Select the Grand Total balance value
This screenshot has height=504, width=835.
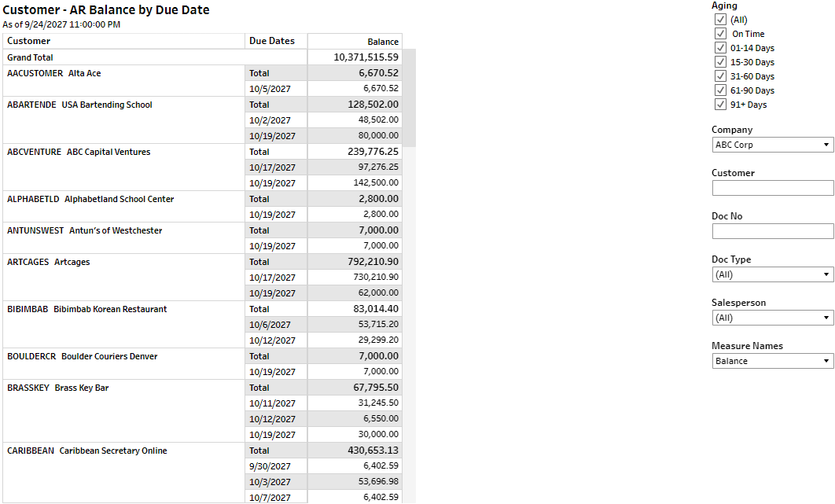366,57
